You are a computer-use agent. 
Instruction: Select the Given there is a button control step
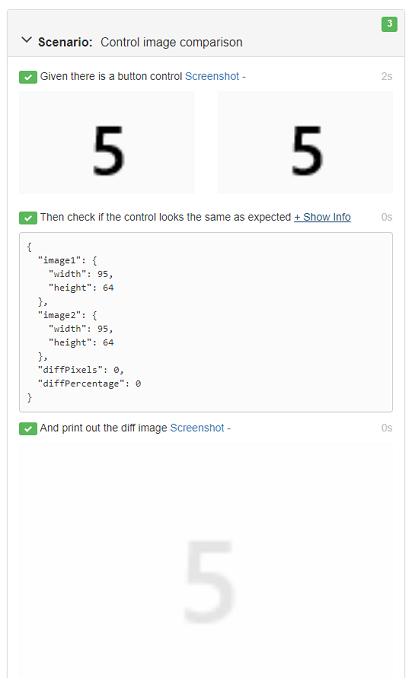coord(111,77)
